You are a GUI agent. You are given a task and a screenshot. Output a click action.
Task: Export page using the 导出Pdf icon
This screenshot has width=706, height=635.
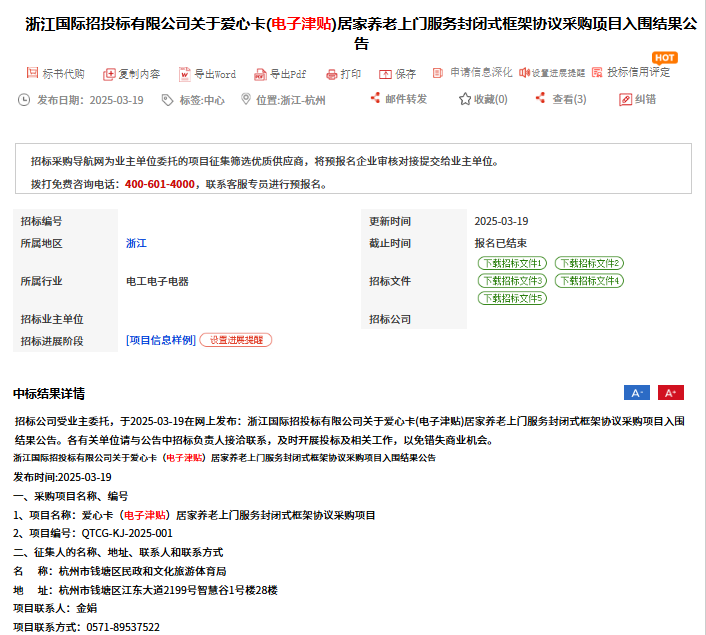(260, 74)
